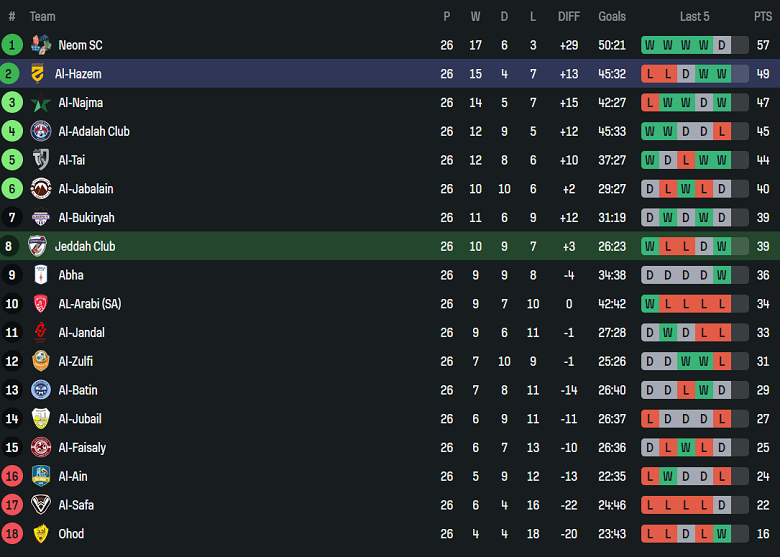780x557 pixels.
Task: Click the green position 1 rank badge
Action: (12, 45)
